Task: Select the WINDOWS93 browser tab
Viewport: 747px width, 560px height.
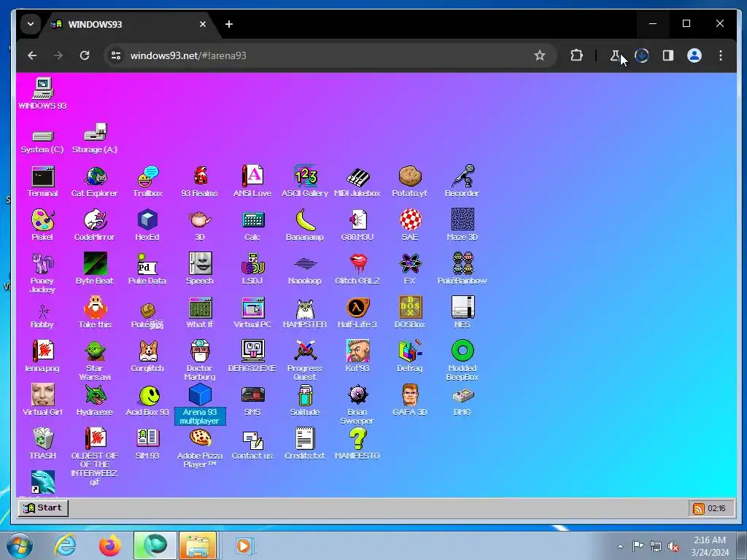Action: pyautogui.click(x=128, y=24)
